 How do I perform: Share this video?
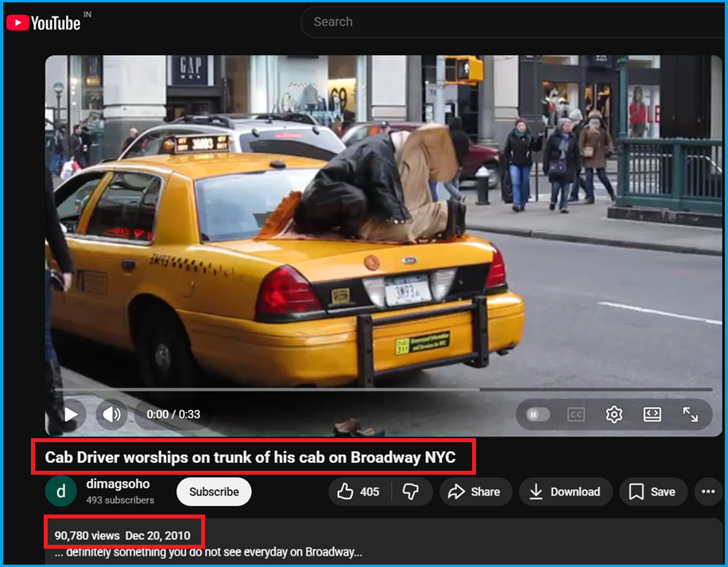(x=474, y=491)
